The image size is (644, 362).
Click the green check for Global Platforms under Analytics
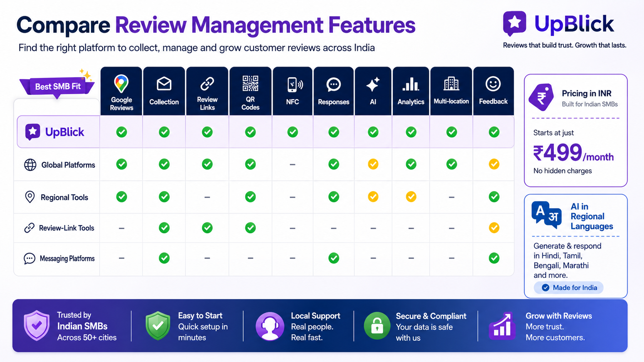[411, 164]
